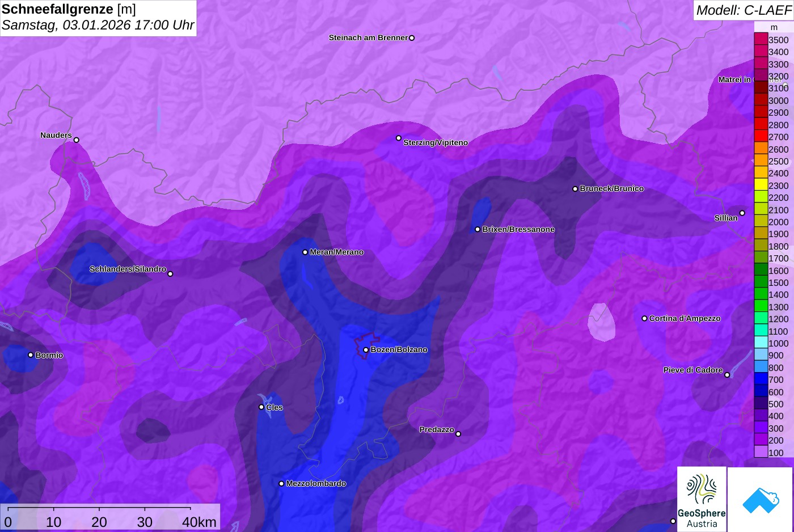Image resolution: width=794 pixels, height=532 pixels.
Task: Click the Steinach am Brenner marker dot
Action: coord(412,38)
